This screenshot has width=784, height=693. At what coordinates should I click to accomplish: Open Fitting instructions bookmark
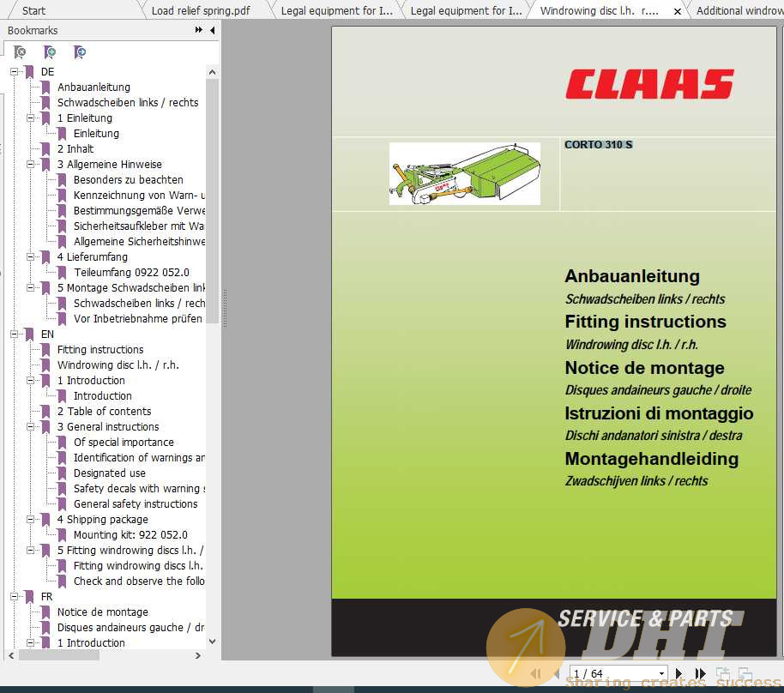pyautogui.click(x=100, y=349)
